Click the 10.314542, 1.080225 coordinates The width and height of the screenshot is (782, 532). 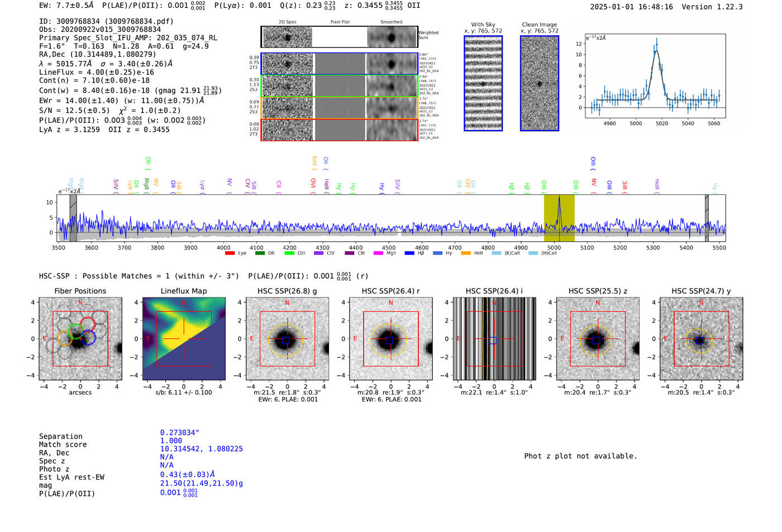[x=202, y=449]
